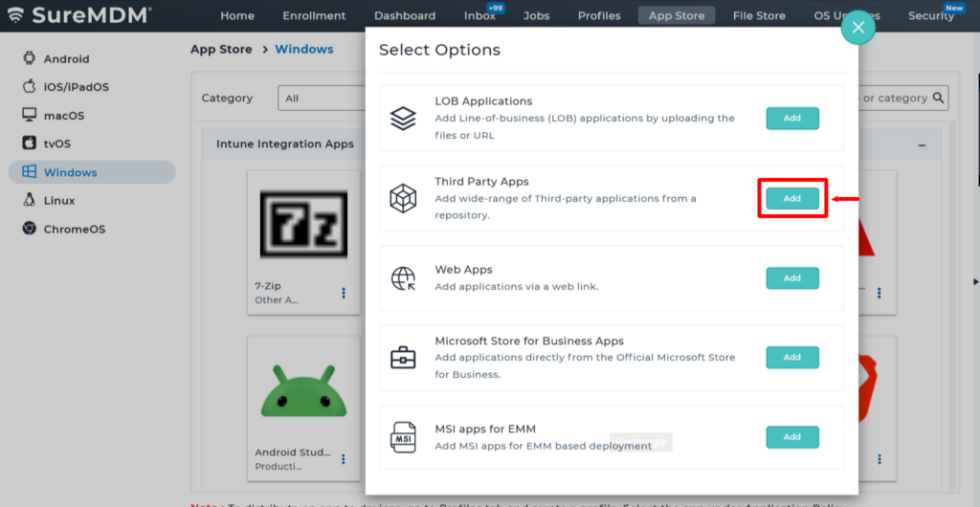Choose macOS platform in sidebar
This screenshot has width=980, height=507.
(64, 116)
